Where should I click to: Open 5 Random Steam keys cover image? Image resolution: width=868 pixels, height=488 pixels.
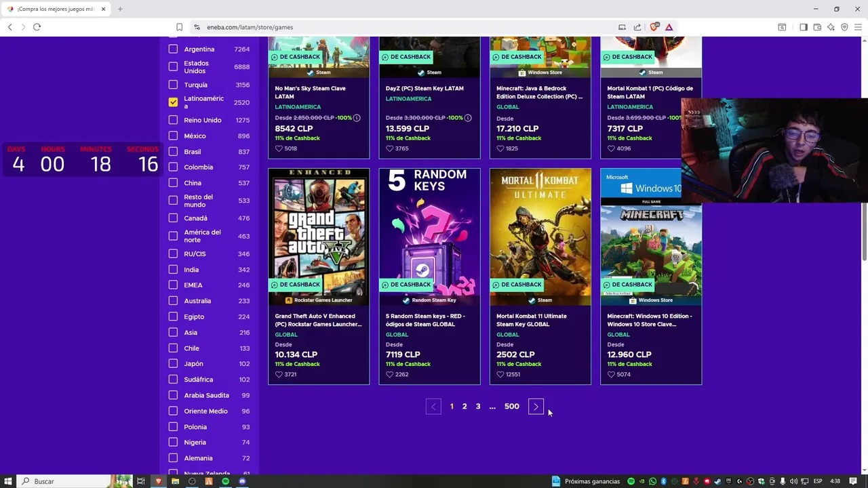[429, 237]
